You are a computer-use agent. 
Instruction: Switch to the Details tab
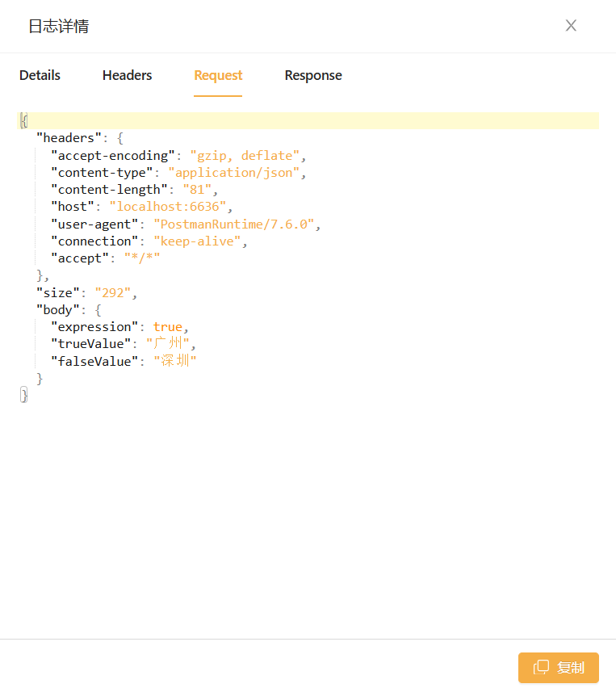pos(40,75)
